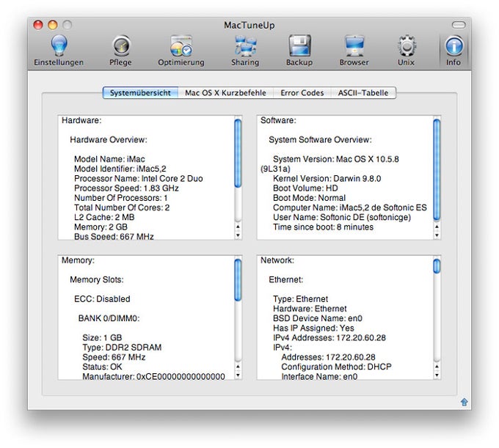Click 'Time since boot: 8 minutes' line

coord(324,227)
